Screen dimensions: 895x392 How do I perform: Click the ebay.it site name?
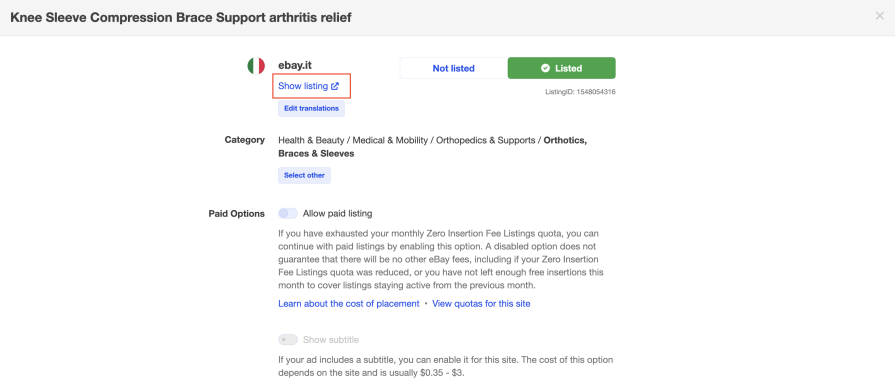click(x=295, y=65)
